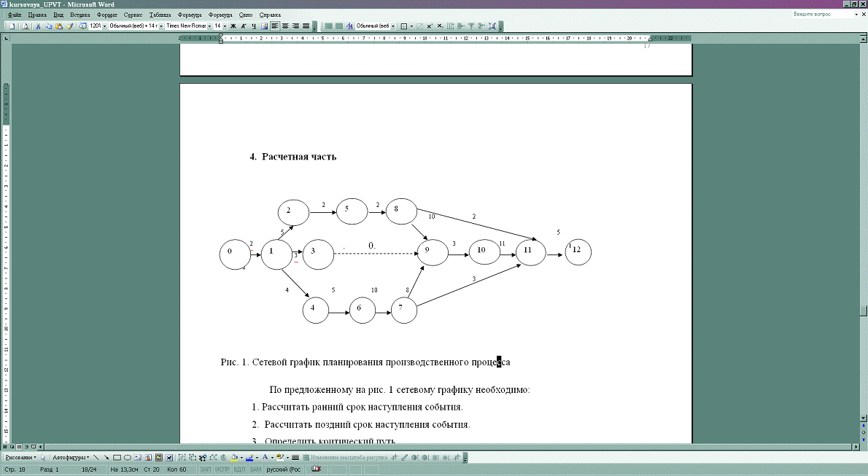Viewport: 868px width, 476px height.
Task: Open the 'Обычный (веб) + 14' style dropdown
Action: [x=160, y=26]
